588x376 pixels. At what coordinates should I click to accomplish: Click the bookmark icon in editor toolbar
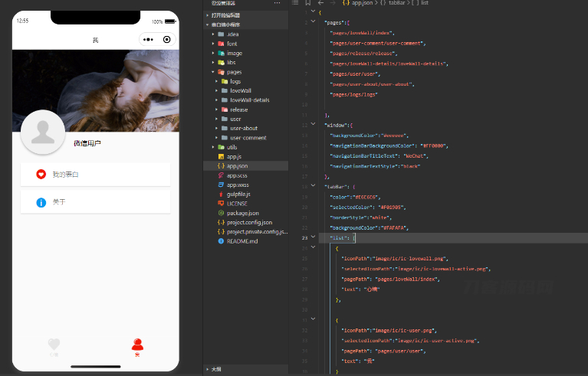click(308, 2)
